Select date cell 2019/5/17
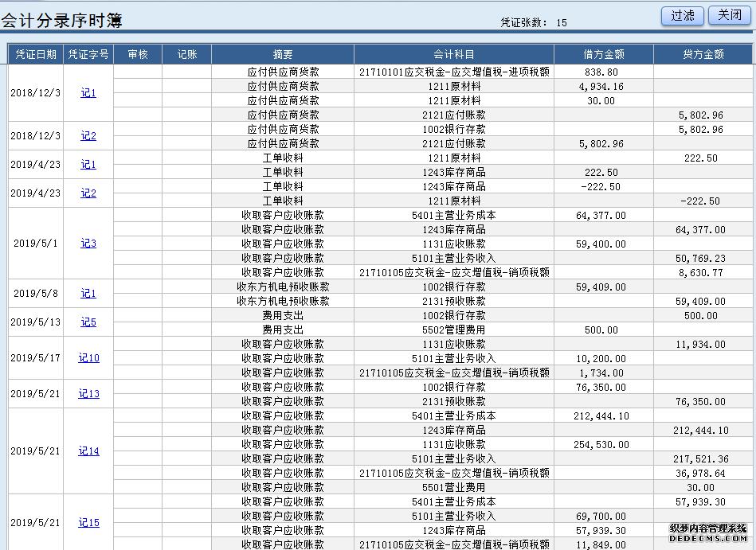Image resolution: width=756 pixels, height=550 pixels. (36, 358)
